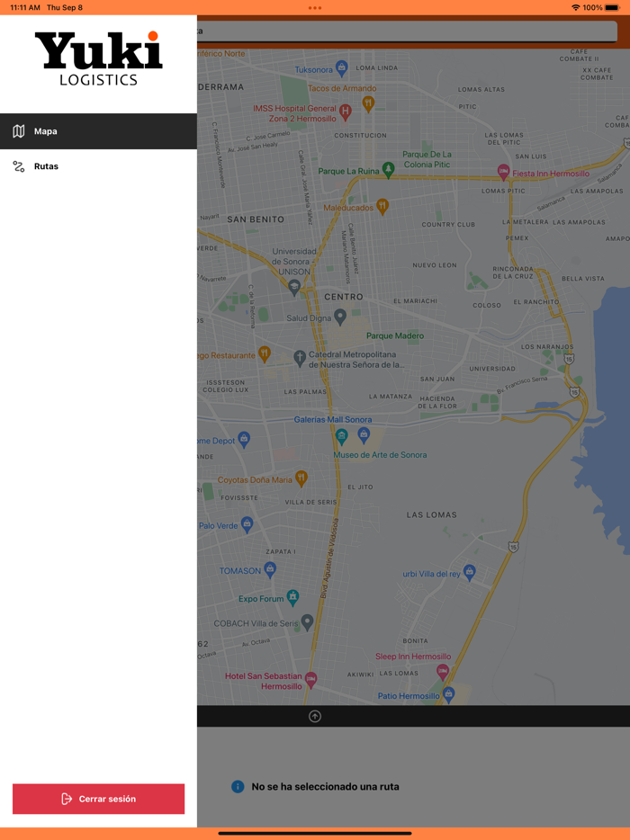The image size is (630, 840).
Task: Click the search field above the map
Action: [407, 31]
